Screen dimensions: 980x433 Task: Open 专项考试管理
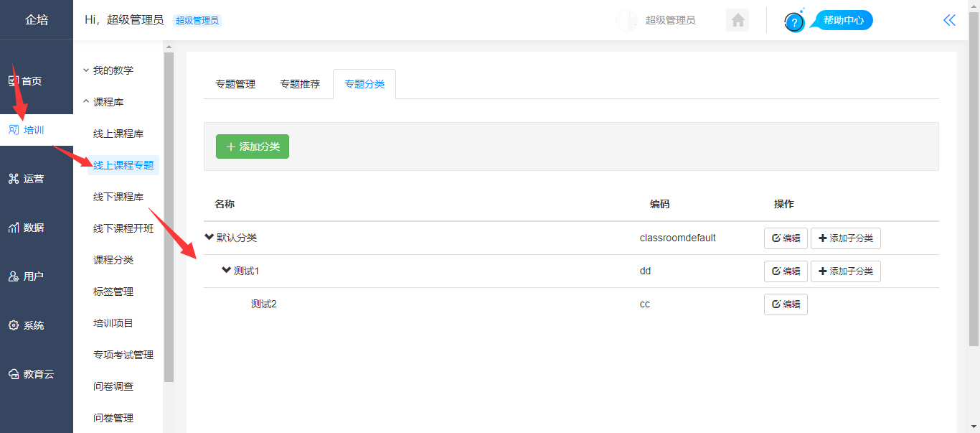point(123,355)
